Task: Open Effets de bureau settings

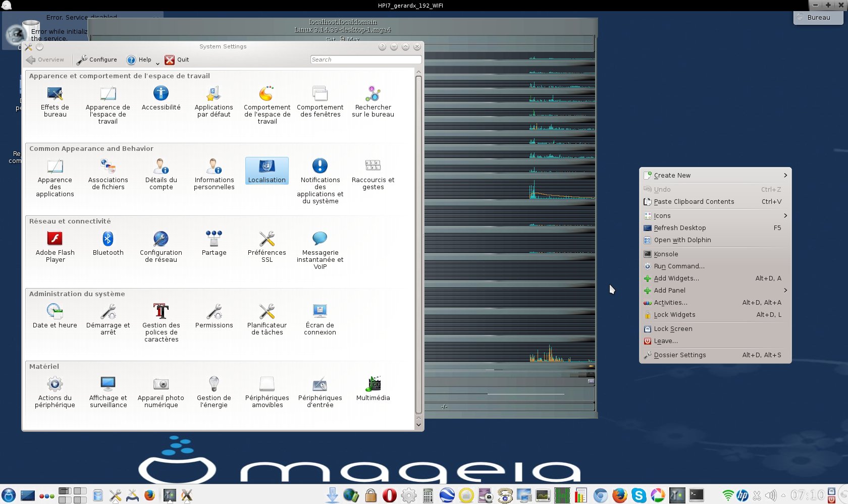Action: [x=55, y=102]
